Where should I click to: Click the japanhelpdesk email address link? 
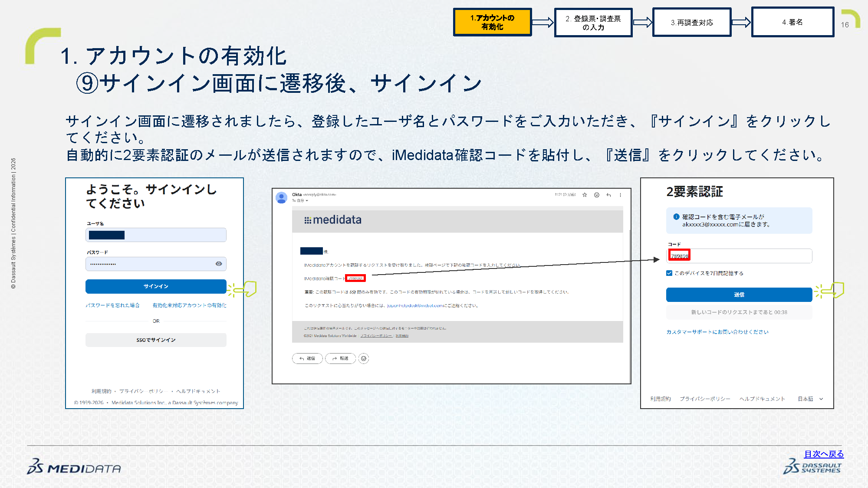(415, 305)
